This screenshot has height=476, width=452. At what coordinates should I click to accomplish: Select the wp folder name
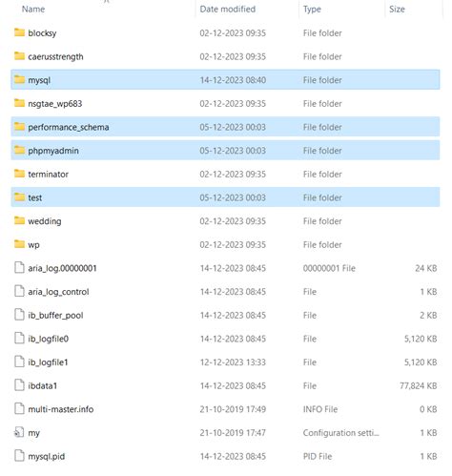pyautogui.click(x=33, y=245)
